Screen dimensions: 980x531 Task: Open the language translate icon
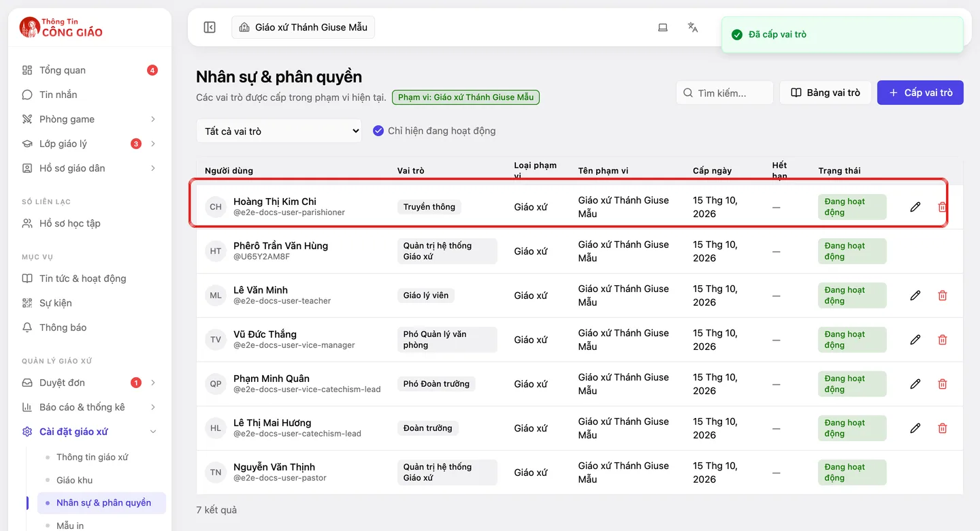tap(693, 27)
